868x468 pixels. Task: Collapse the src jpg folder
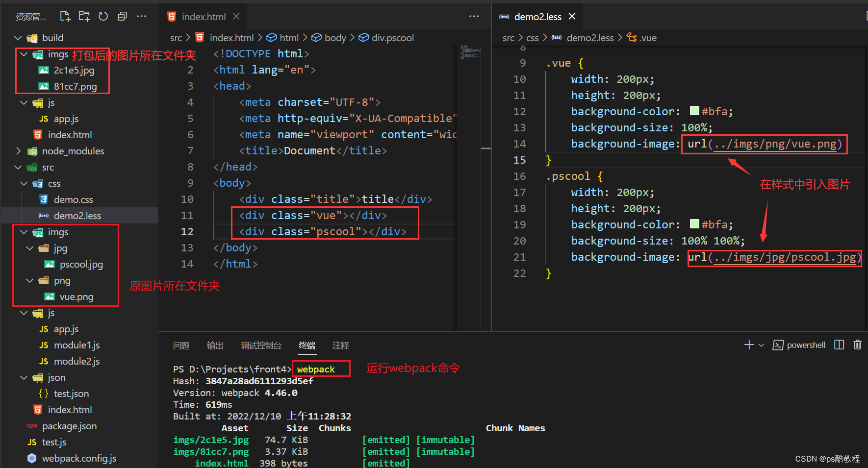[x=30, y=248]
